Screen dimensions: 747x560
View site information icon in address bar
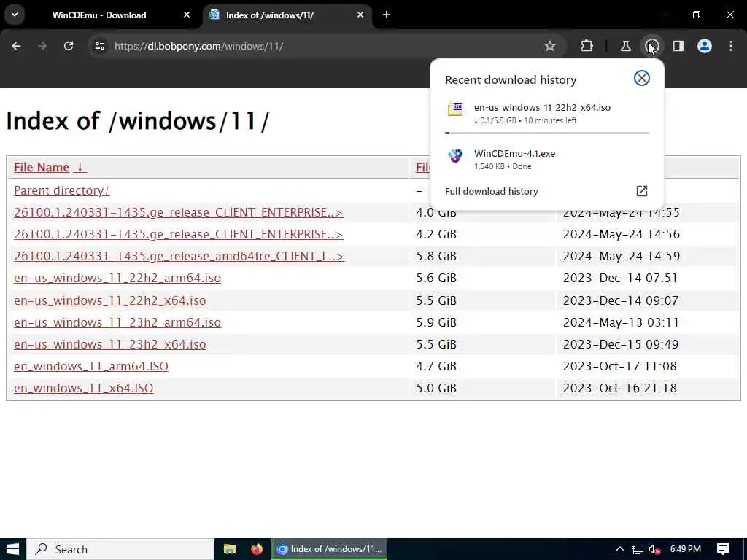pos(99,46)
